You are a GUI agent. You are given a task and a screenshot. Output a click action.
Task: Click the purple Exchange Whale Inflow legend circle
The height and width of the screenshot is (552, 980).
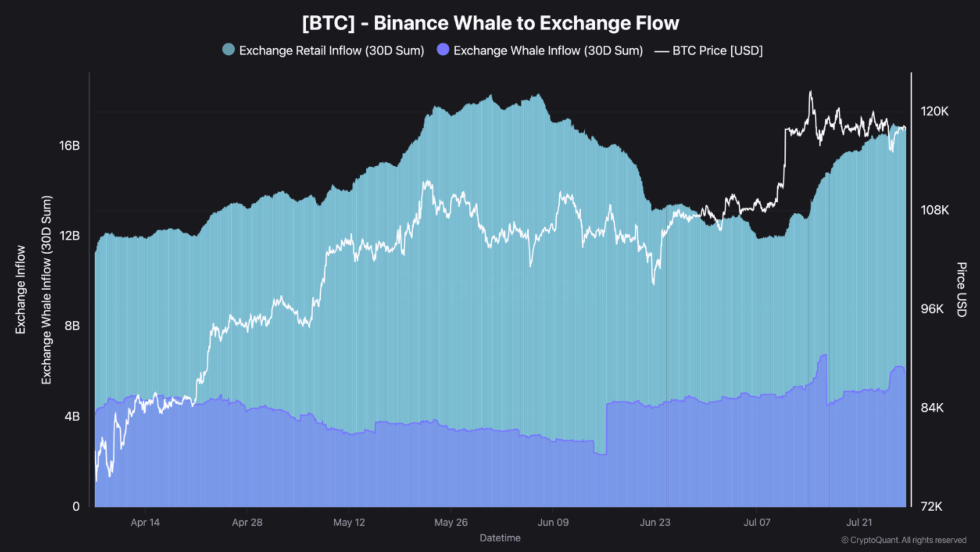pos(443,50)
